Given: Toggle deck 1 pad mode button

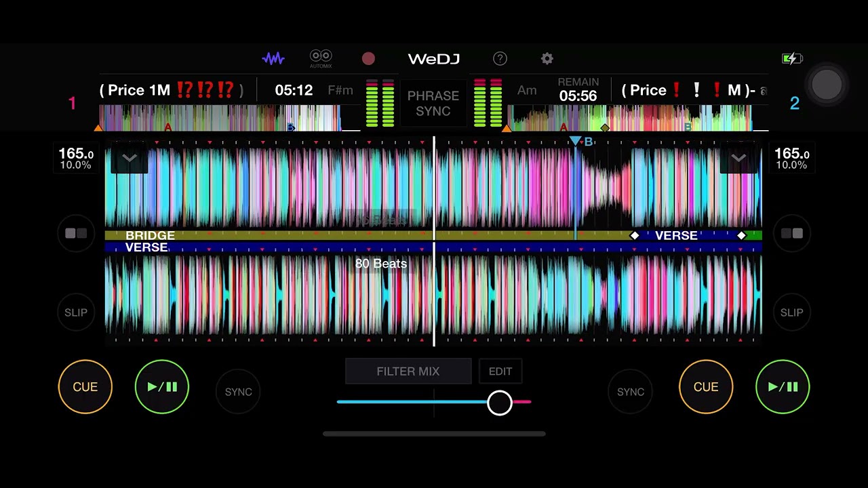Looking at the screenshot, I should click(x=76, y=234).
